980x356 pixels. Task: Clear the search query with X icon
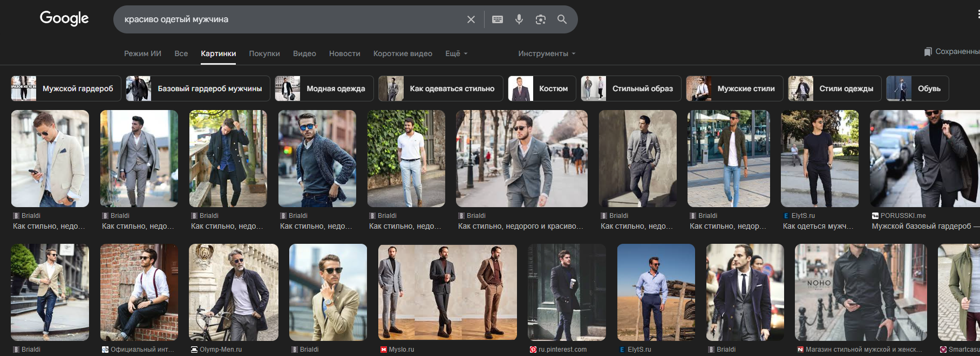point(471,19)
